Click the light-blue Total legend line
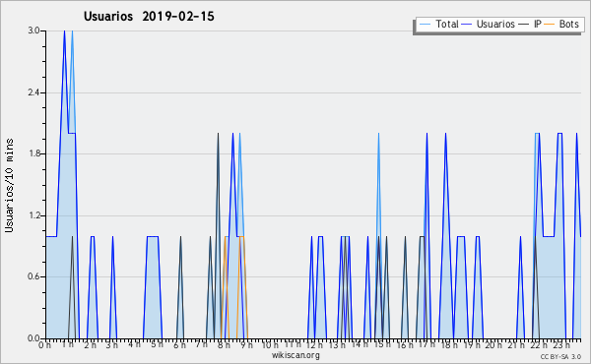 425,24
